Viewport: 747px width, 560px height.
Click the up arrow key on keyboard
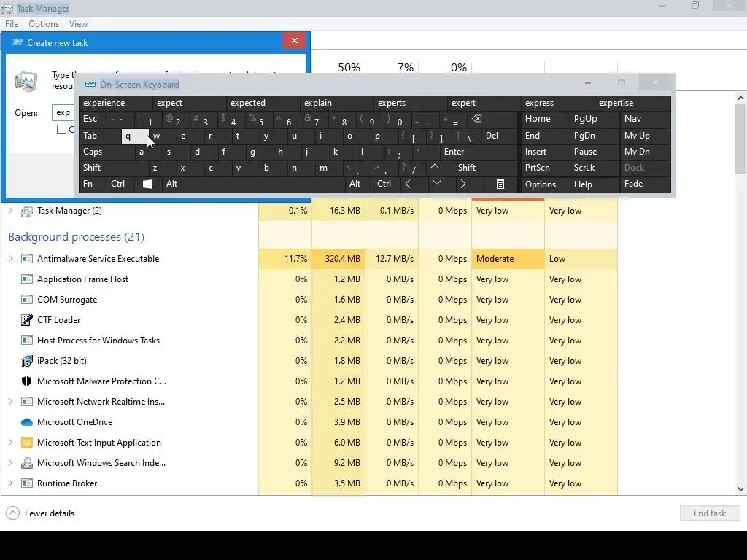point(435,167)
